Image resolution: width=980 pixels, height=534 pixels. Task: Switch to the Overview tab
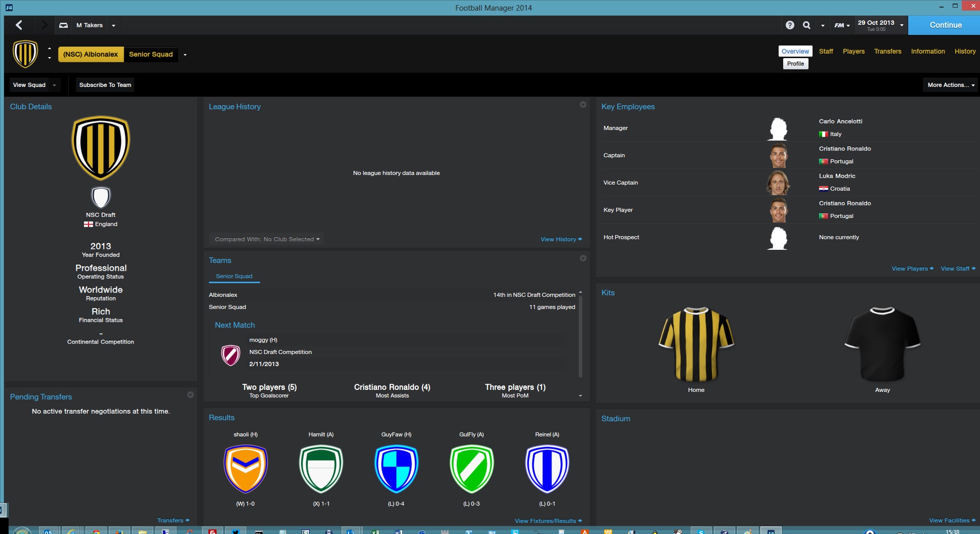[795, 51]
